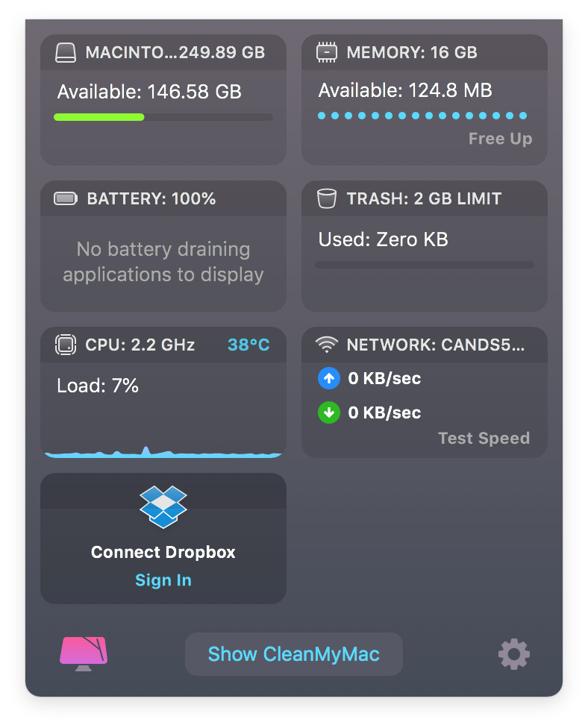The image size is (588, 728).
Task: Click the 38°C CPU temperature reading
Action: (248, 345)
